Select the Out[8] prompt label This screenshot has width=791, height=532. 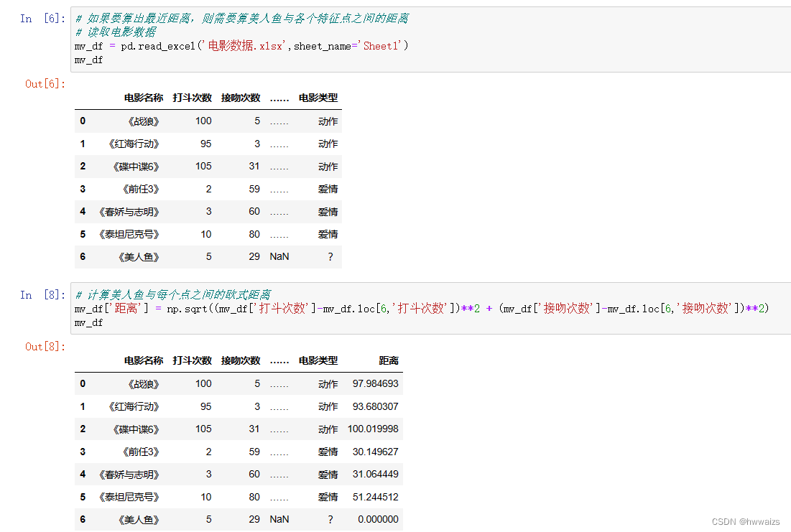coord(45,347)
